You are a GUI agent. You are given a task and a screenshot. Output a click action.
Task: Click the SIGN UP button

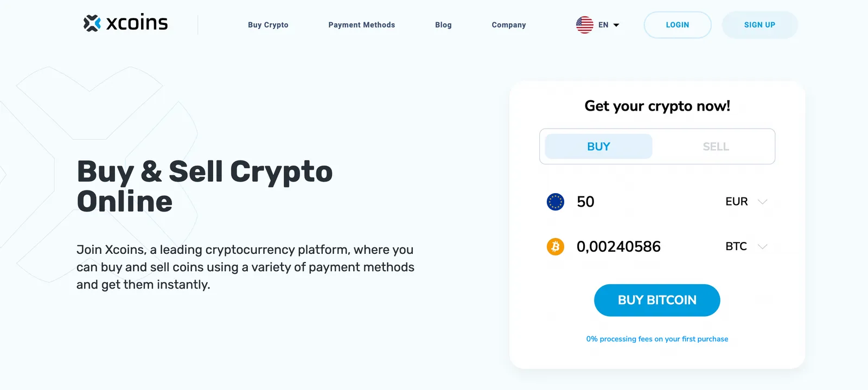tap(759, 25)
